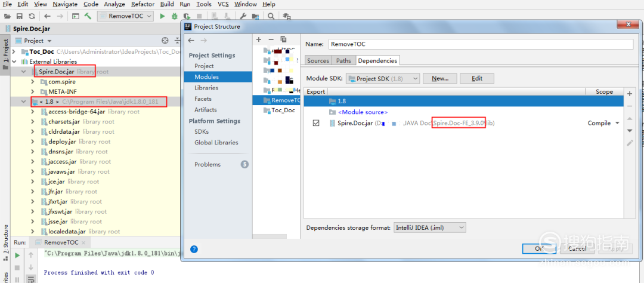
Task: Select Libraries in Project Settings
Action: pos(206,88)
